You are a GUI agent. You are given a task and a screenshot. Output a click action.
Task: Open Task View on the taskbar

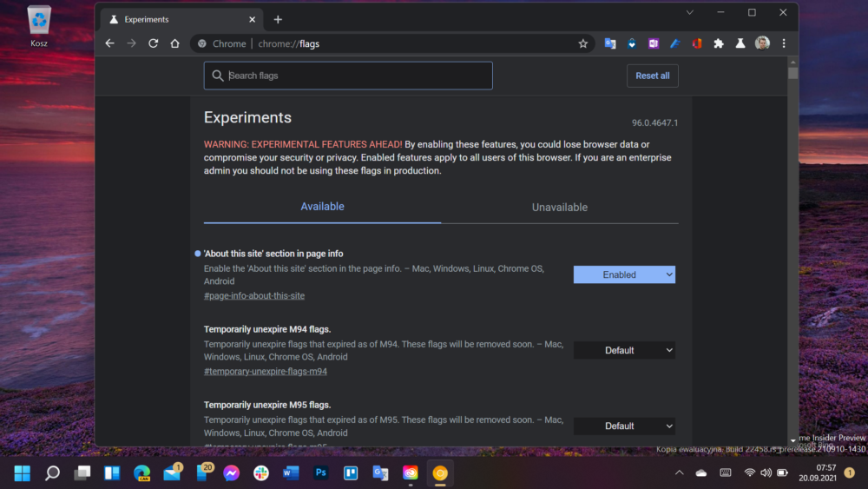coord(82,473)
